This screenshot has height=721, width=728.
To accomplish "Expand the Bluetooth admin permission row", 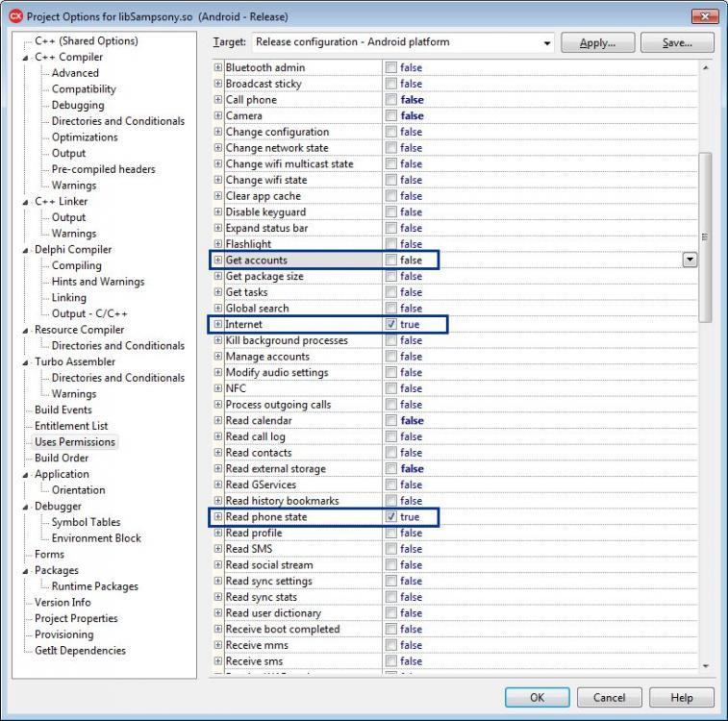I will click(x=217, y=67).
